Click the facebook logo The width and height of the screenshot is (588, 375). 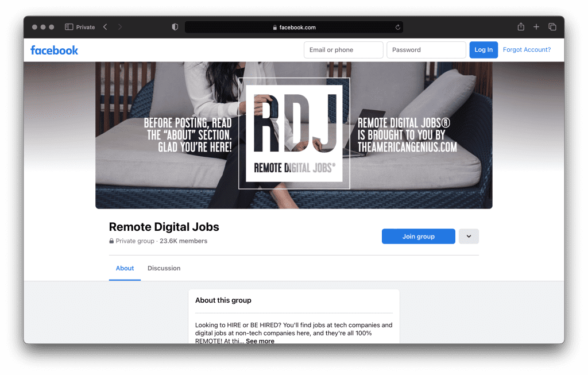pos(54,50)
